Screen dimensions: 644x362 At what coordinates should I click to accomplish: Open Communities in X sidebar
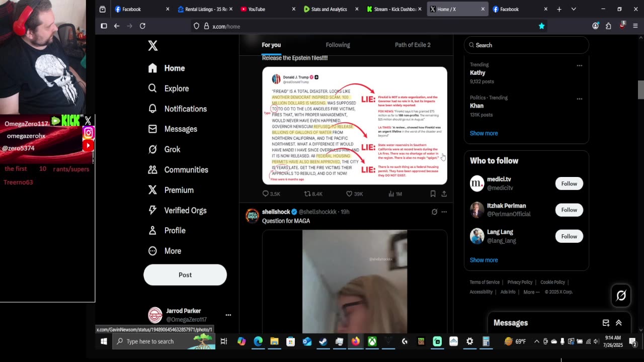(178, 169)
